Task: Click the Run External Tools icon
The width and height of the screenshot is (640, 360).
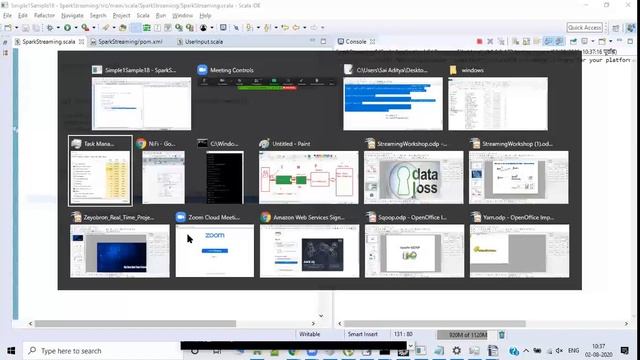Action: click(85, 28)
